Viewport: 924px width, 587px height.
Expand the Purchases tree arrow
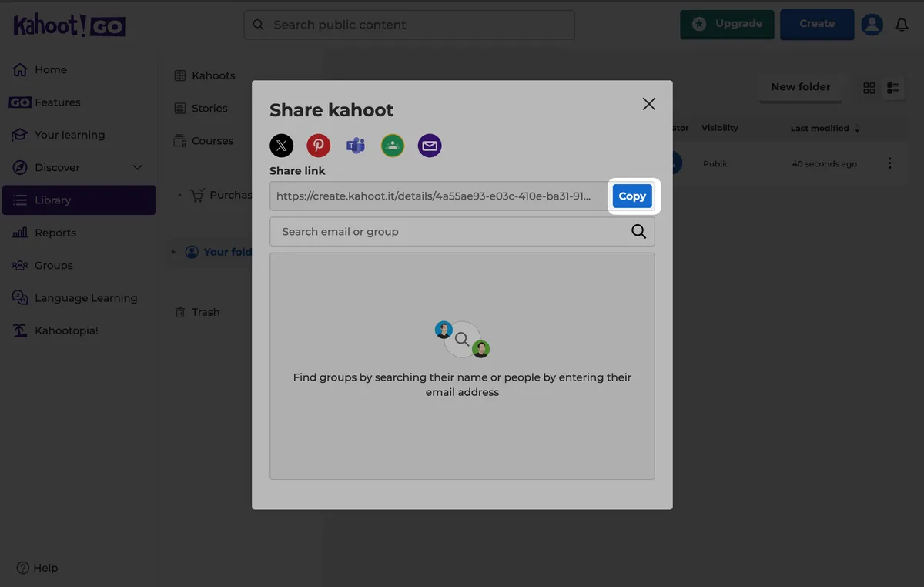[180, 195]
